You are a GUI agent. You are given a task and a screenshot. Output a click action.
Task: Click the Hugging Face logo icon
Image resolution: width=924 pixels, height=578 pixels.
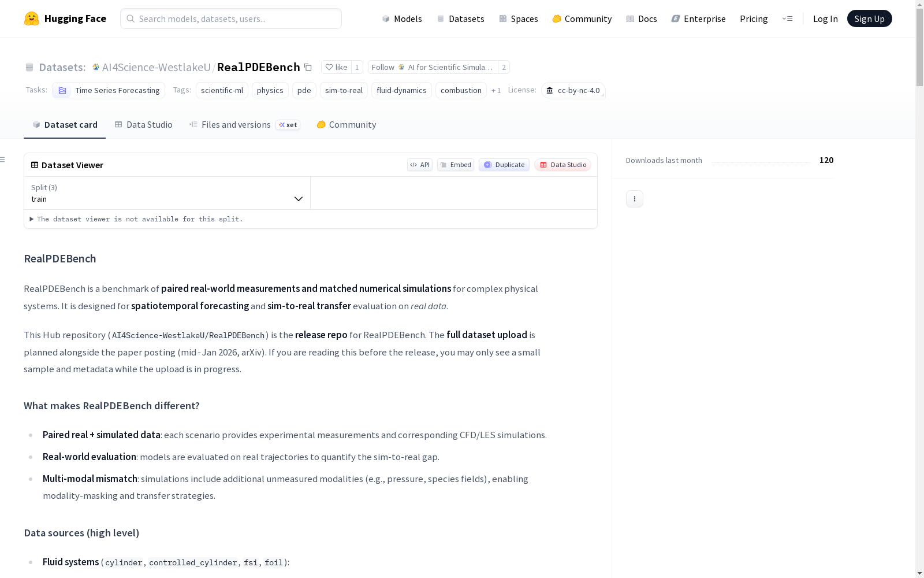pos(32,18)
